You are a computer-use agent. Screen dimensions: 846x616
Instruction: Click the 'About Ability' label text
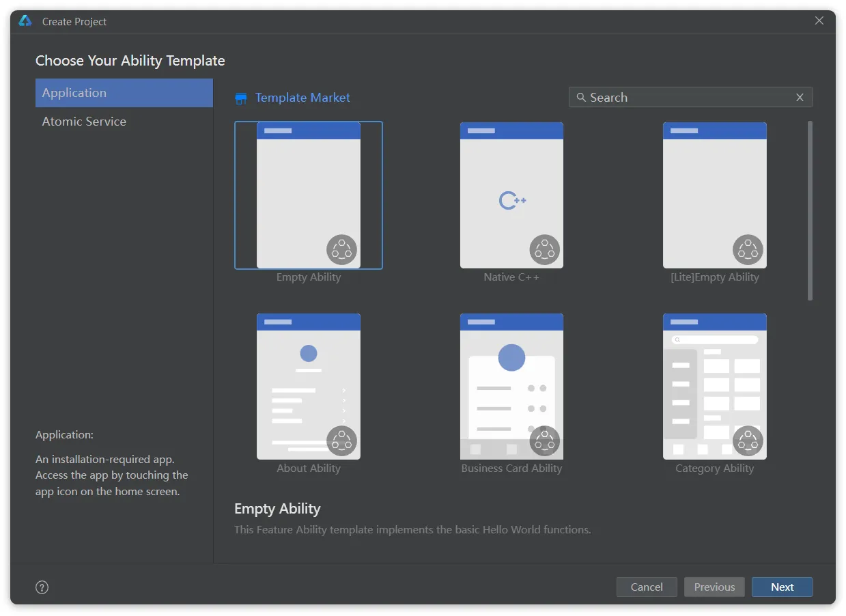(x=309, y=468)
